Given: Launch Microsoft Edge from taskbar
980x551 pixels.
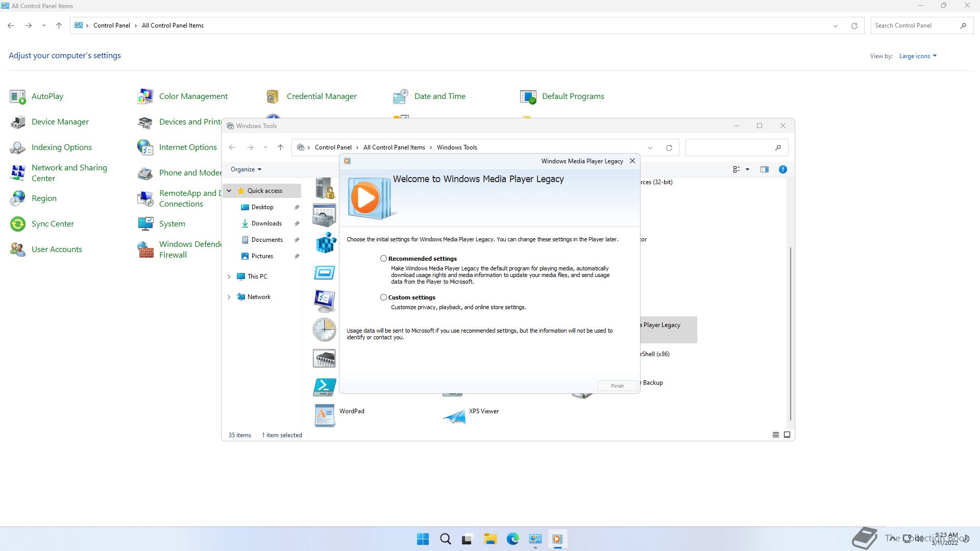Looking at the screenshot, I should tap(513, 539).
